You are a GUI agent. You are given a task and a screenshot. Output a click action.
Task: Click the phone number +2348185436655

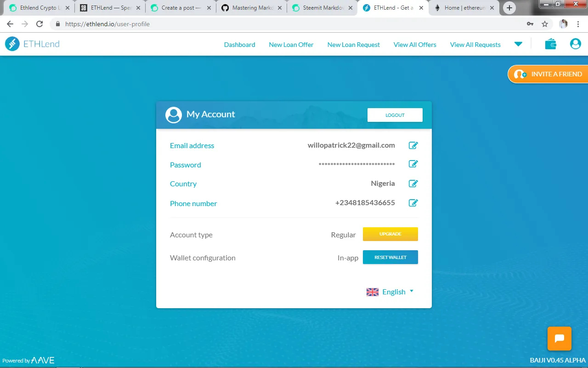(x=365, y=202)
